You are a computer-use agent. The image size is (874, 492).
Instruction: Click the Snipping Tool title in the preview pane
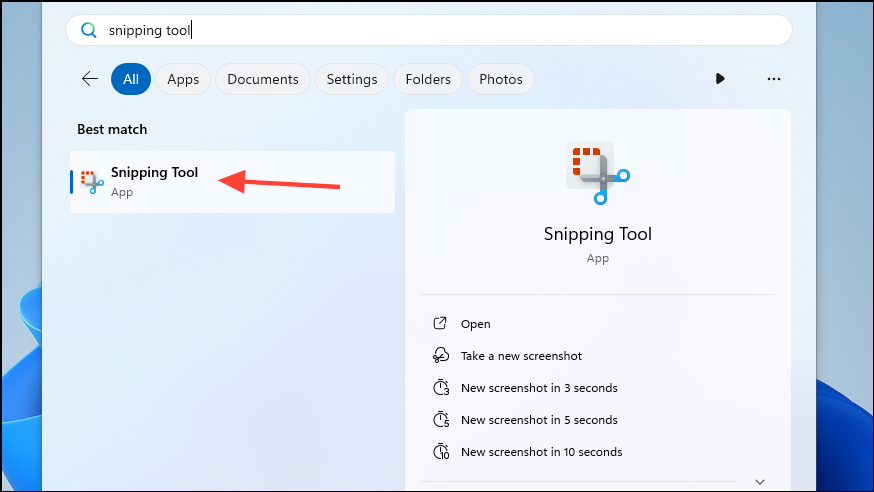598,234
